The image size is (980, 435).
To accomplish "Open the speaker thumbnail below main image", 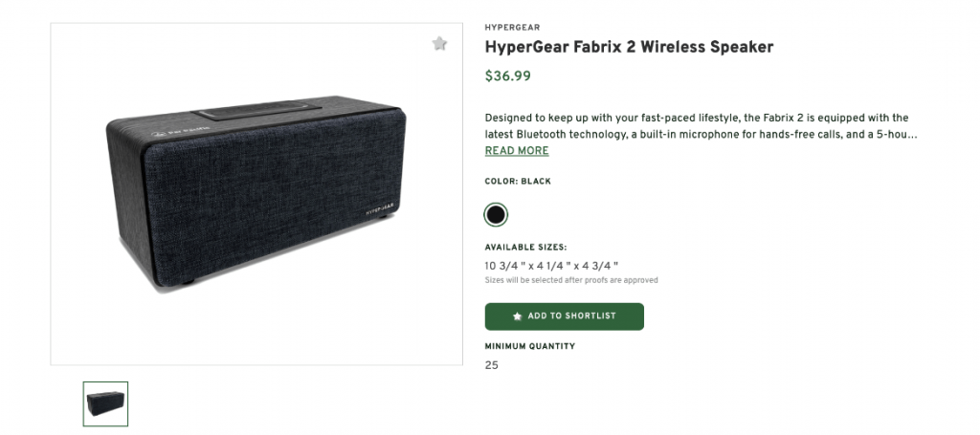I will (105, 403).
